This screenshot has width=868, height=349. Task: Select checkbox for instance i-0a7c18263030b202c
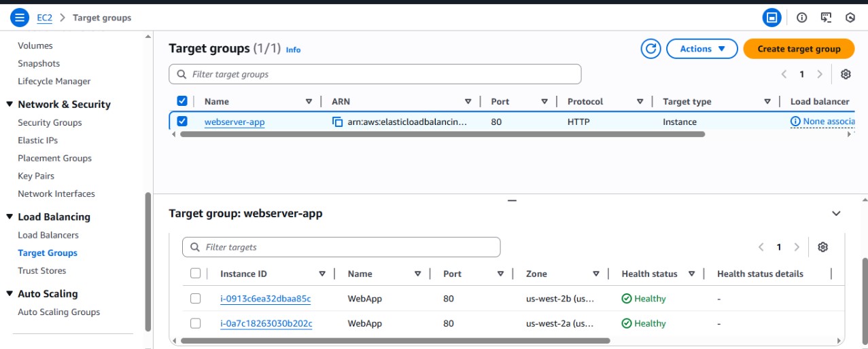(196, 323)
